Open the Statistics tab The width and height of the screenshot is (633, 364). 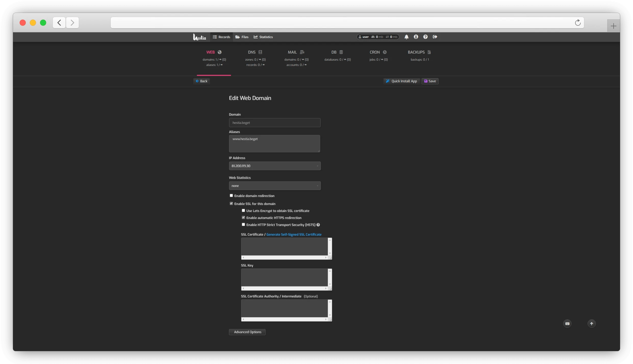tap(263, 37)
